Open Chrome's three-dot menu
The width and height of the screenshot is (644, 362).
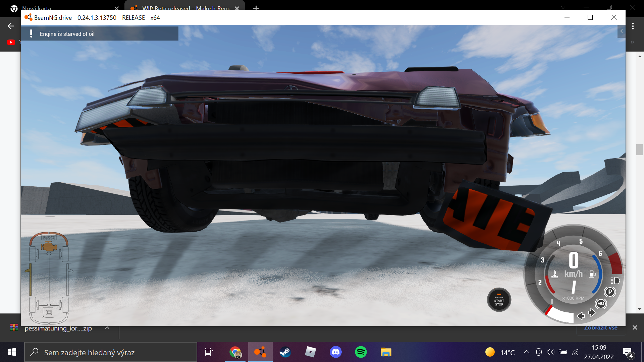[633, 26]
